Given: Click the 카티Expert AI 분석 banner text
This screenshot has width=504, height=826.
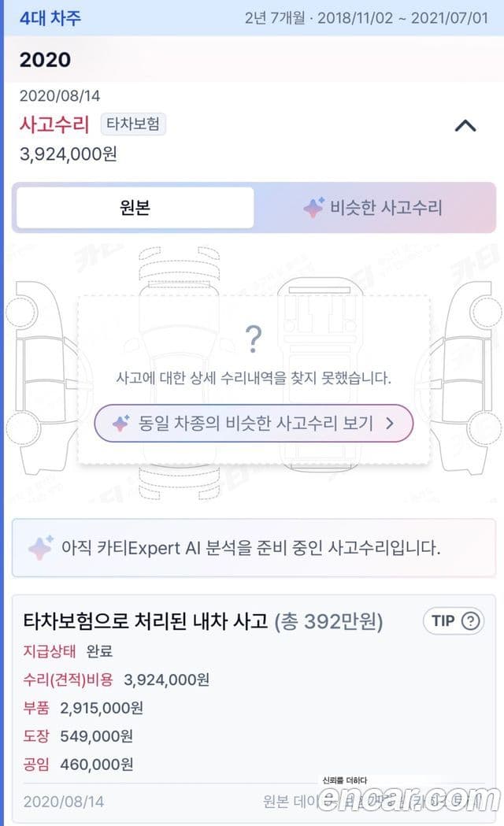Looking at the screenshot, I should (x=250, y=548).
